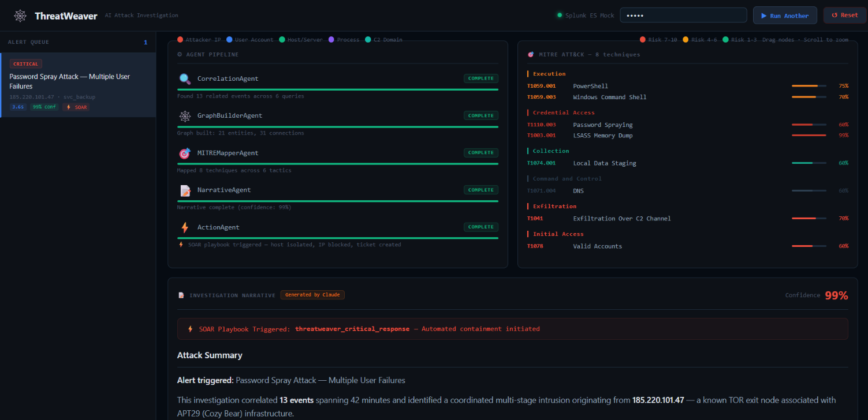Click the 99% conf tag on alert card
868x420 pixels.
[44, 107]
